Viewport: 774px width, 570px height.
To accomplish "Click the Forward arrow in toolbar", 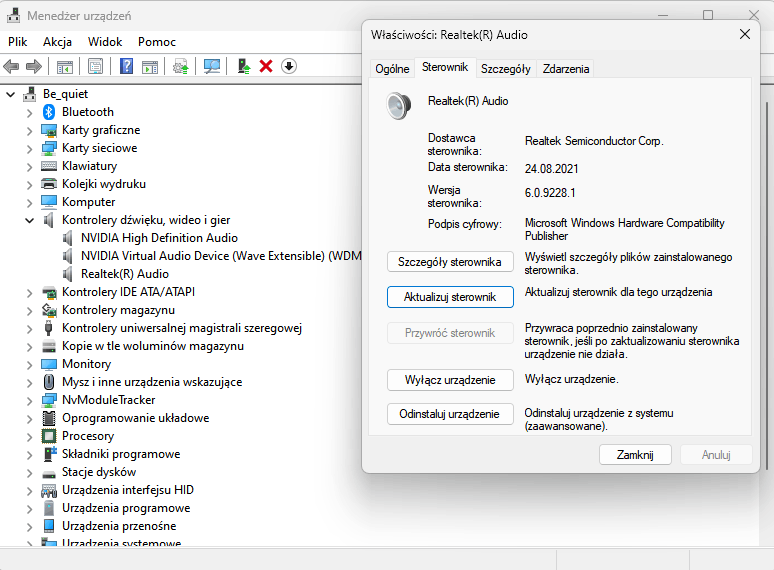I will pos(34,66).
